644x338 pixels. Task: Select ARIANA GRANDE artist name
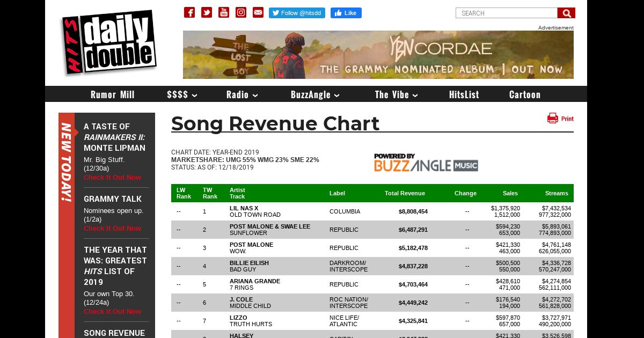[255, 281]
